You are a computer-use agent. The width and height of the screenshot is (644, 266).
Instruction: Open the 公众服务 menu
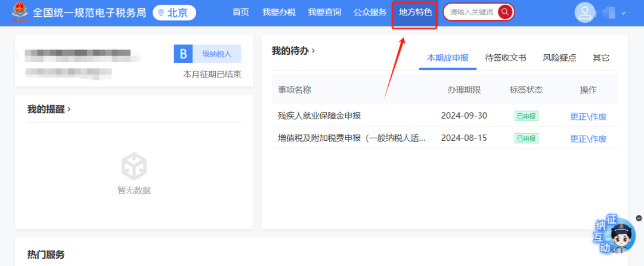pos(370,13)
